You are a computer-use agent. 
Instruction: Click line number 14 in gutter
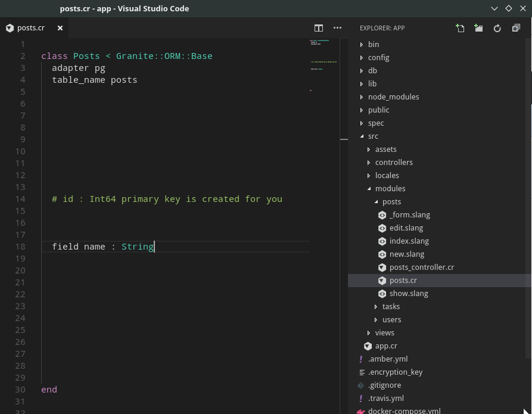coord(20,199)
